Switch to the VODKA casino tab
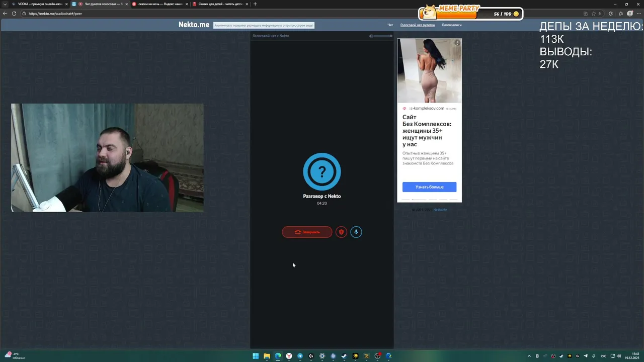644x362 pixels. point(39,4)
